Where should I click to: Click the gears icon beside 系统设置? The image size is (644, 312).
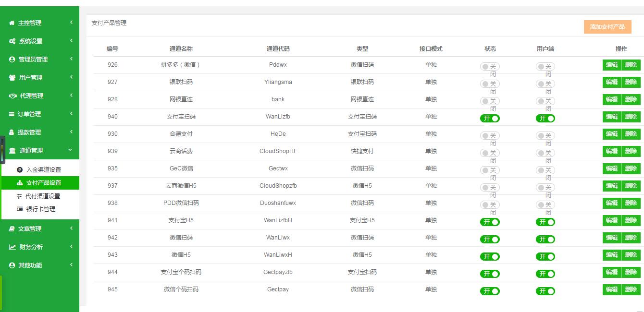12,41
